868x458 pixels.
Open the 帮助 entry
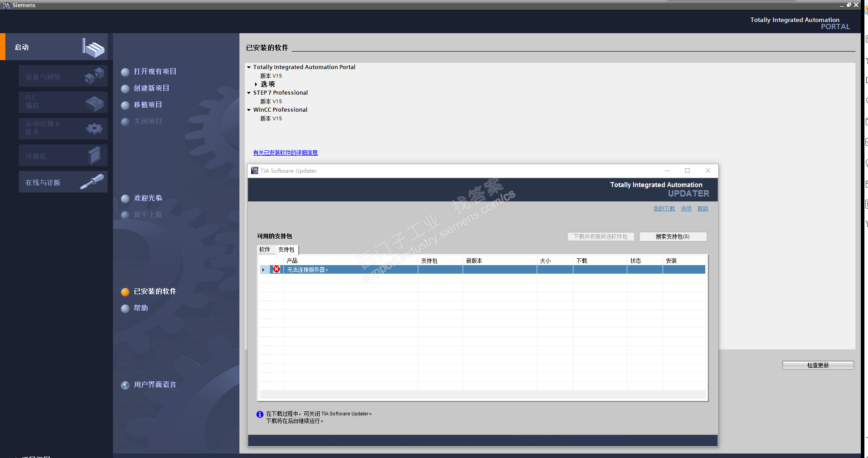click(141, 308)
